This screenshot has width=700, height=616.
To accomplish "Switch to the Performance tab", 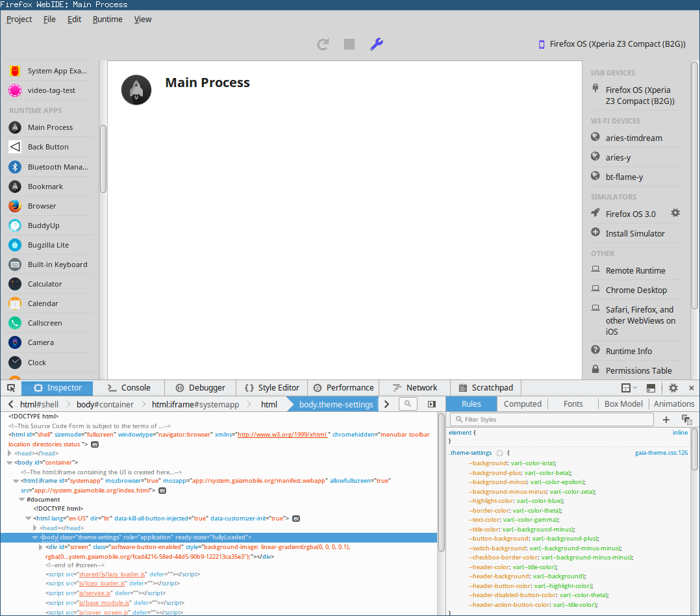I will point(344,388).
